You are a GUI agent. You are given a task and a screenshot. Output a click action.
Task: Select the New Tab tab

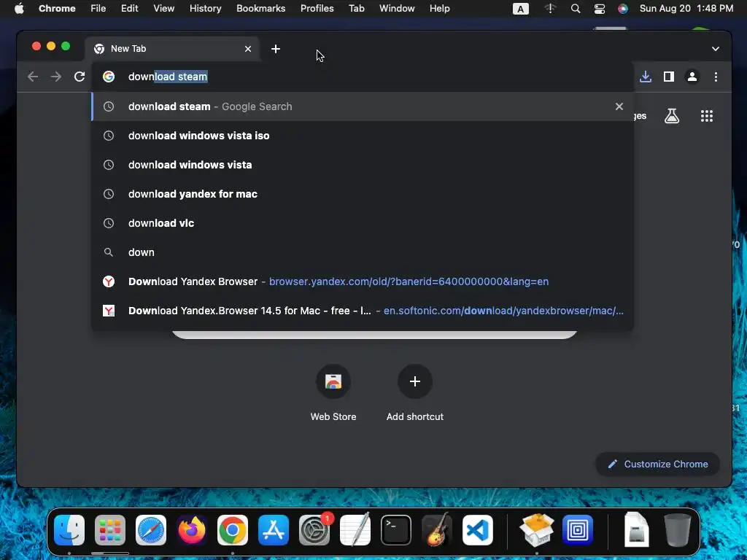(x=172, y=49)
